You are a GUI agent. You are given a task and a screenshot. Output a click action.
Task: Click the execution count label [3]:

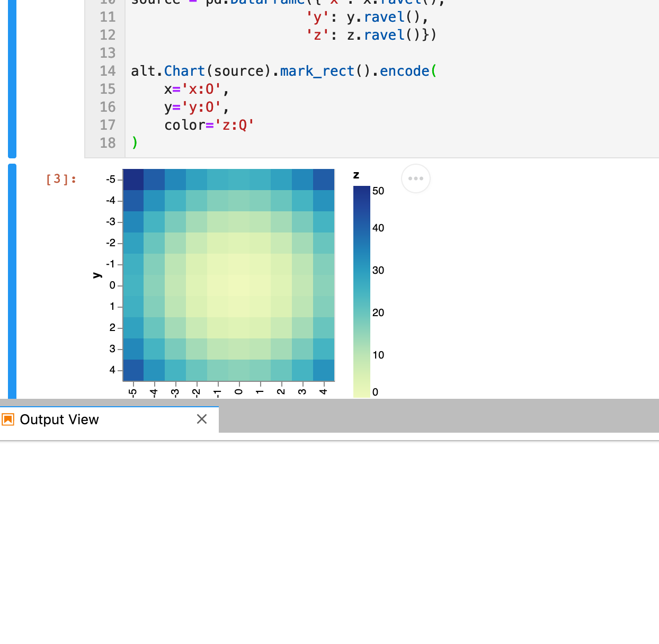tap(60, 179)
